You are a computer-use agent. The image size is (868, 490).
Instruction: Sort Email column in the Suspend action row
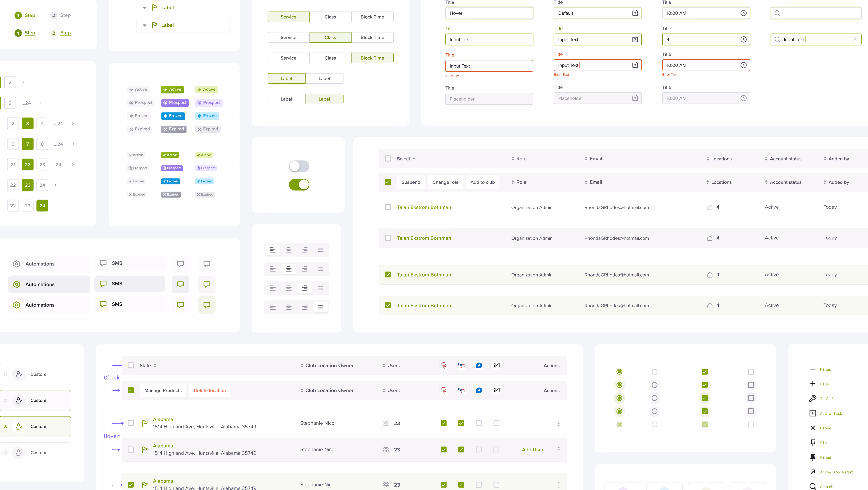[586, 182]
